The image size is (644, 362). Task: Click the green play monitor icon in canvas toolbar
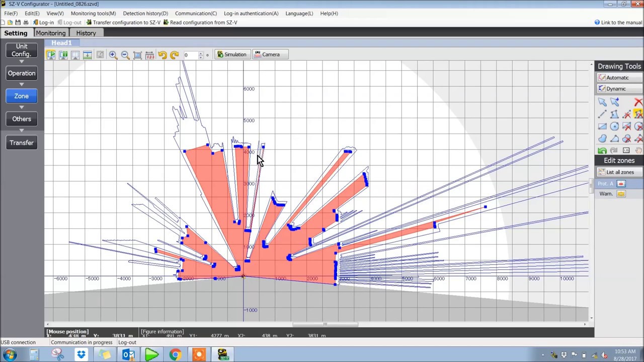[x=51, y=55]
